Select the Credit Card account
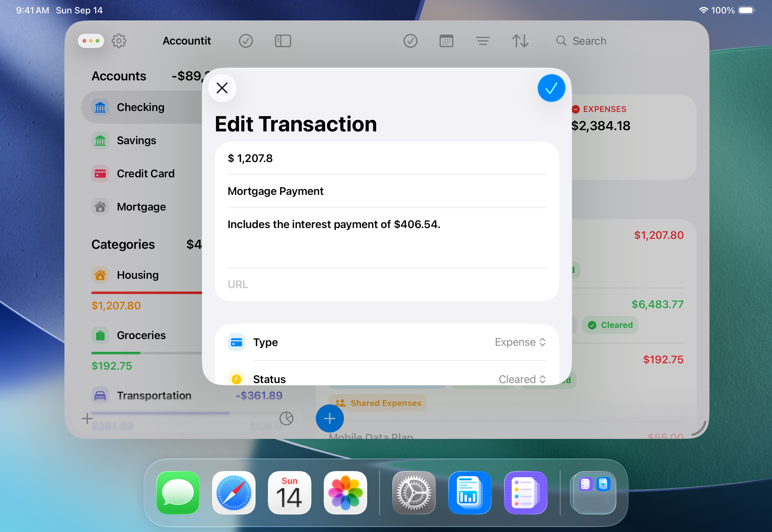 pos(145,174)
